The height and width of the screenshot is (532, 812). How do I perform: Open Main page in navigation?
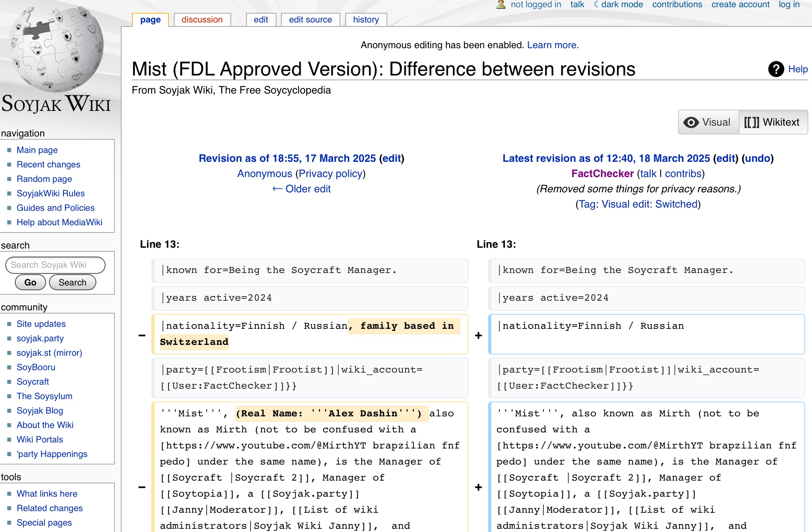pyautogui.click(x=37, y=150)
